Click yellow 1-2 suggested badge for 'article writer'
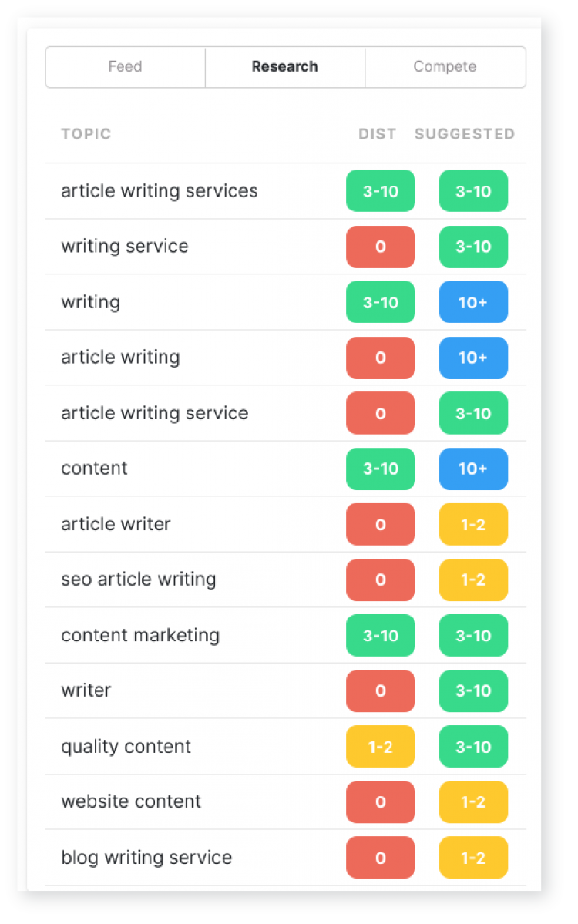Screen dimensions: 578x924 point(473,524)
